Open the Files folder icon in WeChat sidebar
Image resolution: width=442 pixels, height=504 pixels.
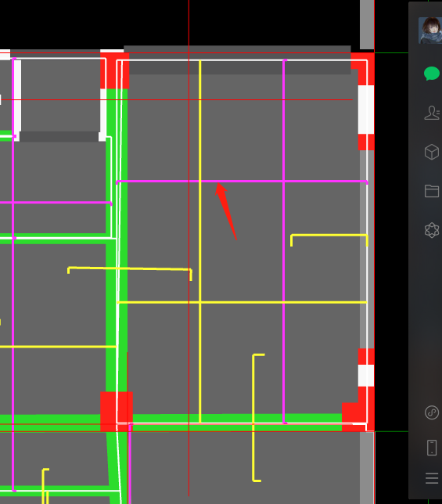pyautogui.click(x=432, y=191)
